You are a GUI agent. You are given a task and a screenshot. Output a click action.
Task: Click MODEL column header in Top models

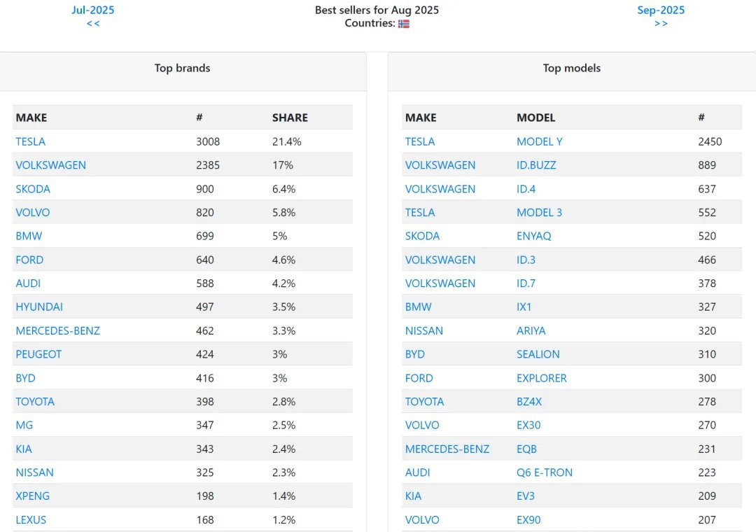(x=535, y=118)
